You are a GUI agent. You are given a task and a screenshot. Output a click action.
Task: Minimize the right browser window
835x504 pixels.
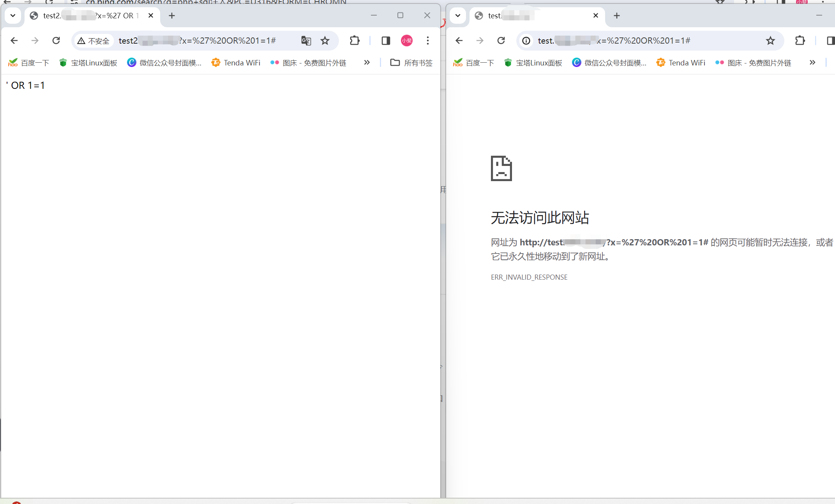819,15
